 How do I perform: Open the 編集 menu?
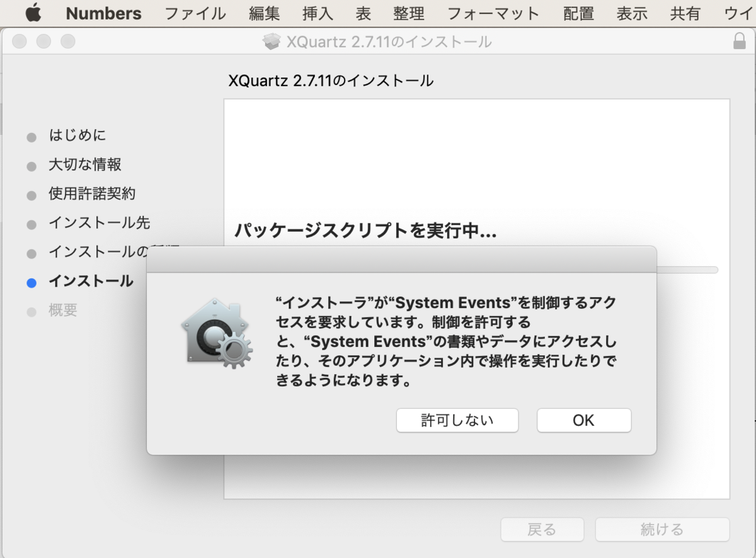[x=264, y=13]
